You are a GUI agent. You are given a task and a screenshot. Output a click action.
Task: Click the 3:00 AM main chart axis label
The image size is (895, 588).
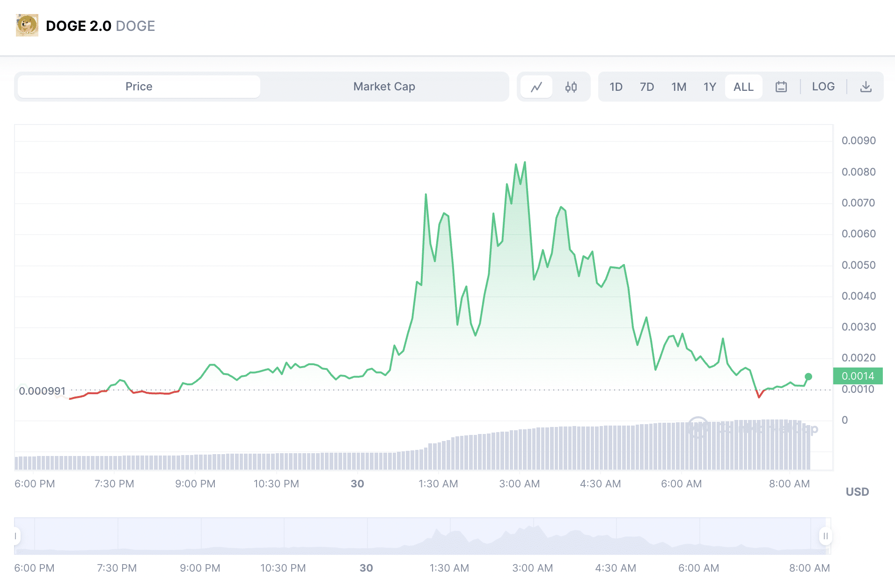pos(519,484)
